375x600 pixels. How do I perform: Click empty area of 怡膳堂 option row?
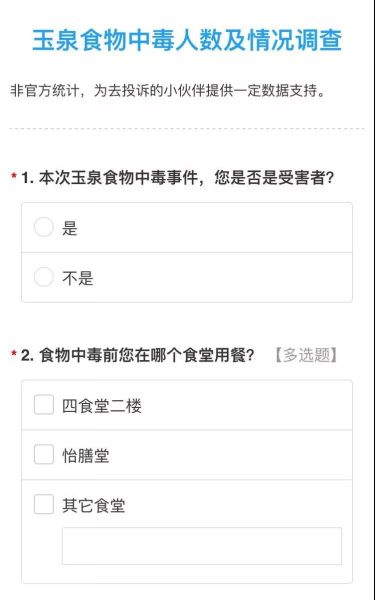pos(230,455)
